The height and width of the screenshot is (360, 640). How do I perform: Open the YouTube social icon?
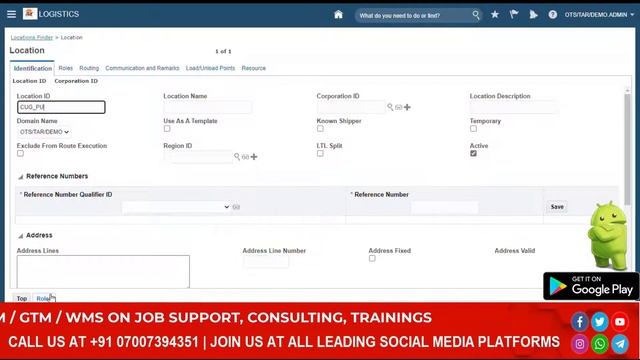(x=620, y=322)
